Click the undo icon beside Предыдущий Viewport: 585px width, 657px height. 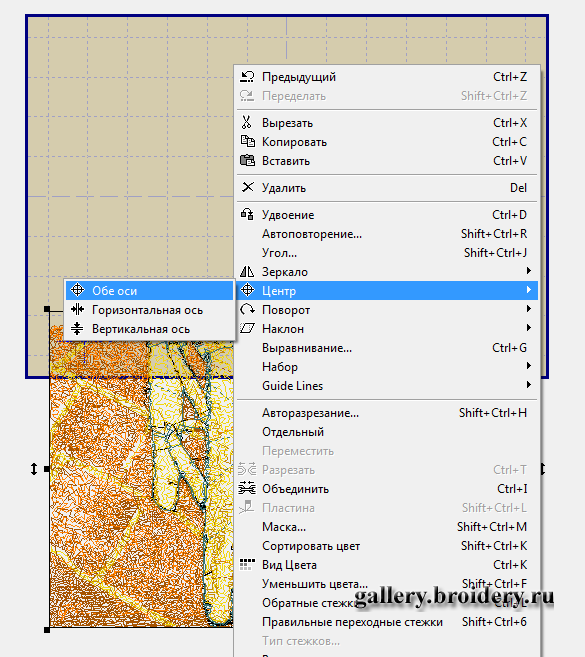point(247,77)
